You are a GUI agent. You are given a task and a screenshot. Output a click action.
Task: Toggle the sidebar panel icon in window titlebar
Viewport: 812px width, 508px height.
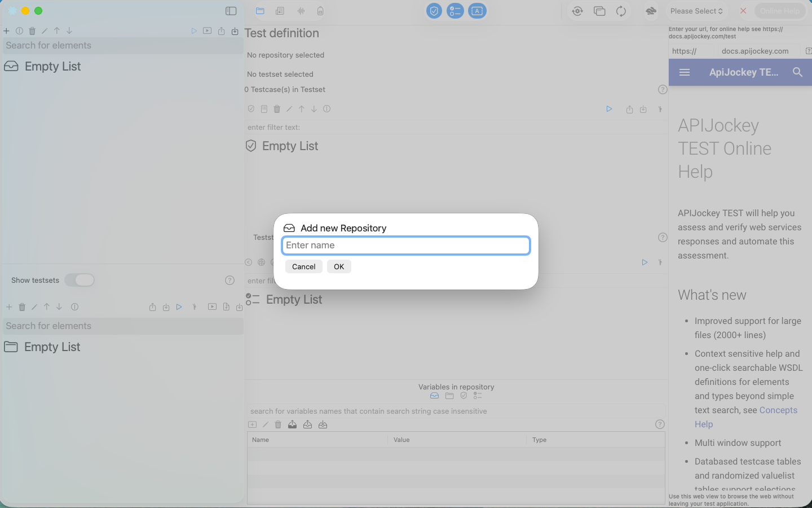(231, 11)
